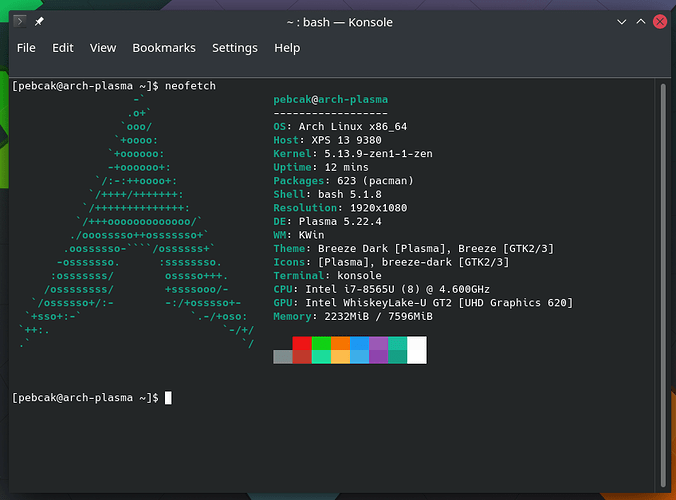Open the Help menu
Viewport: 676px width, 500px height.
[287, 48]
